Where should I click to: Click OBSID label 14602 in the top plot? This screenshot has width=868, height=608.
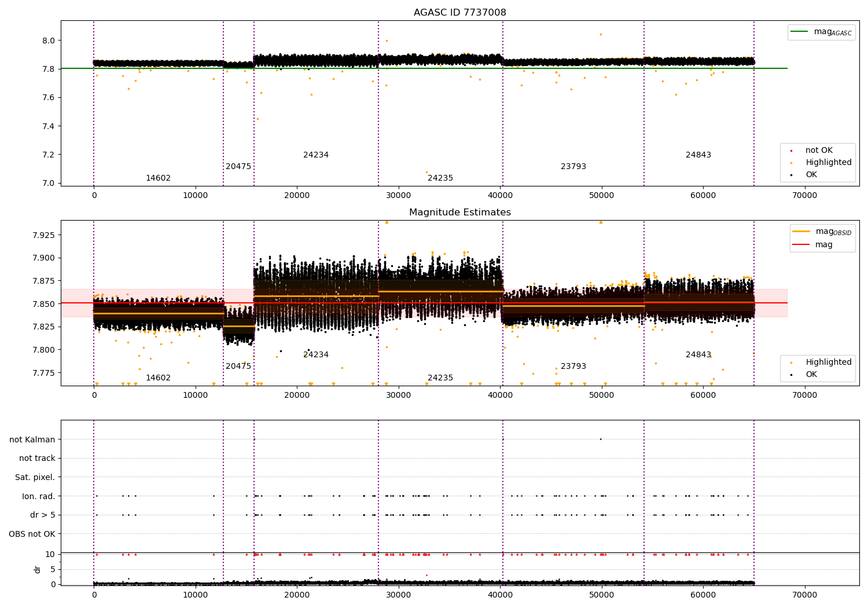[x=158, y=178]
